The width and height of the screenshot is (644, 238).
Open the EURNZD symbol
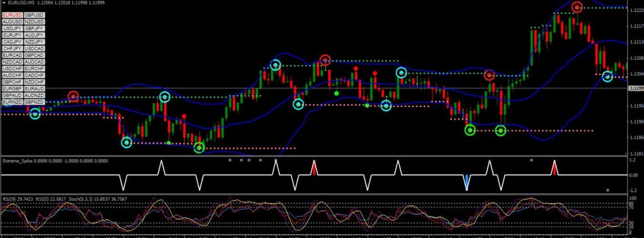coord(13,101)
